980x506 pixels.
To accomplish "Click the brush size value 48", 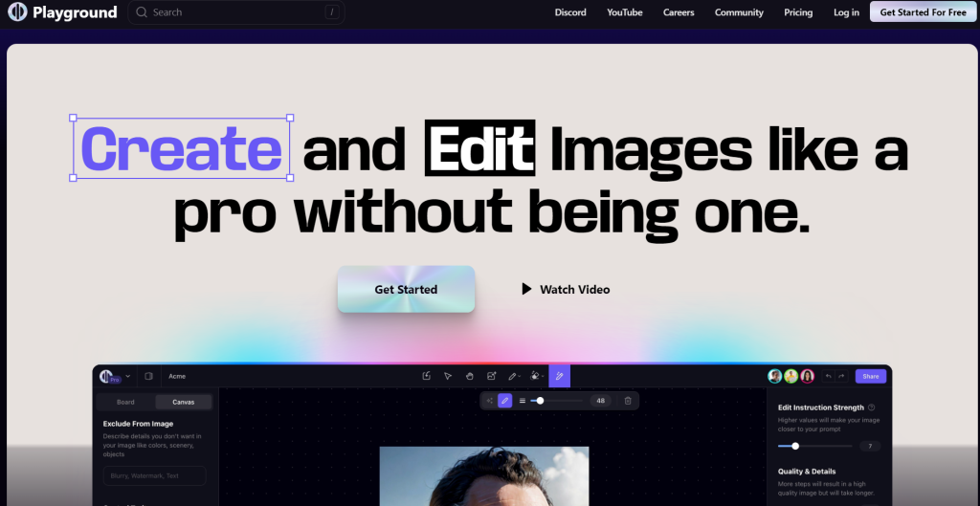I will pyautogui.click(x=601, y=401).
